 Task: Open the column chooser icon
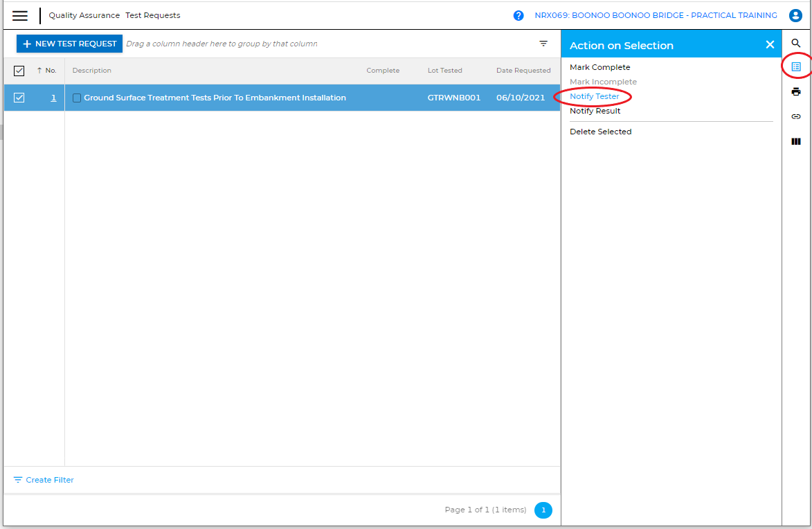pos(796,141)
